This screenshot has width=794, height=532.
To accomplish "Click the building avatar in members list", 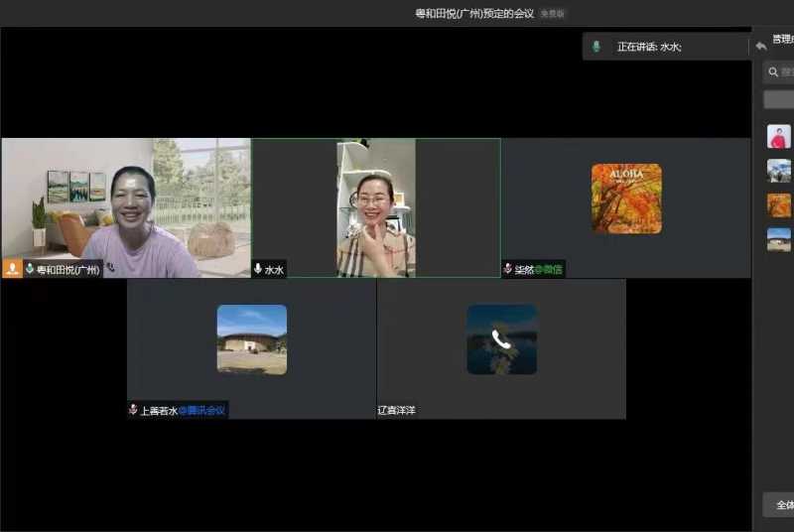I will tap(779, 239).
